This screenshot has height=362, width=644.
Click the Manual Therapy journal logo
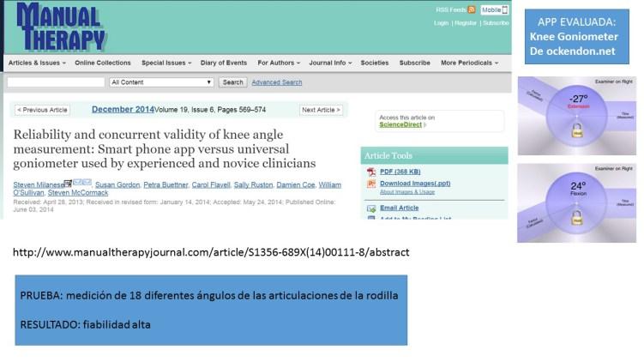coord(61,27)
